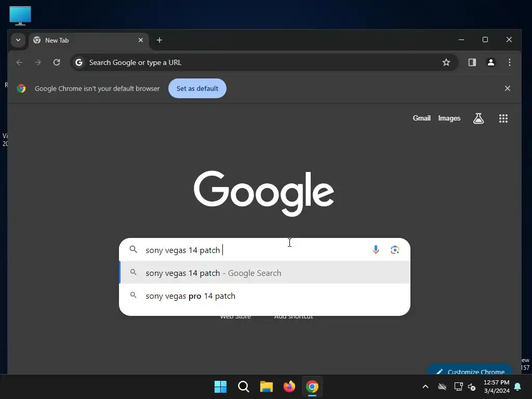The width and height of the screenshot is (532, 399).
Task: Minimize the Chrome window
Action: [461, 39]
